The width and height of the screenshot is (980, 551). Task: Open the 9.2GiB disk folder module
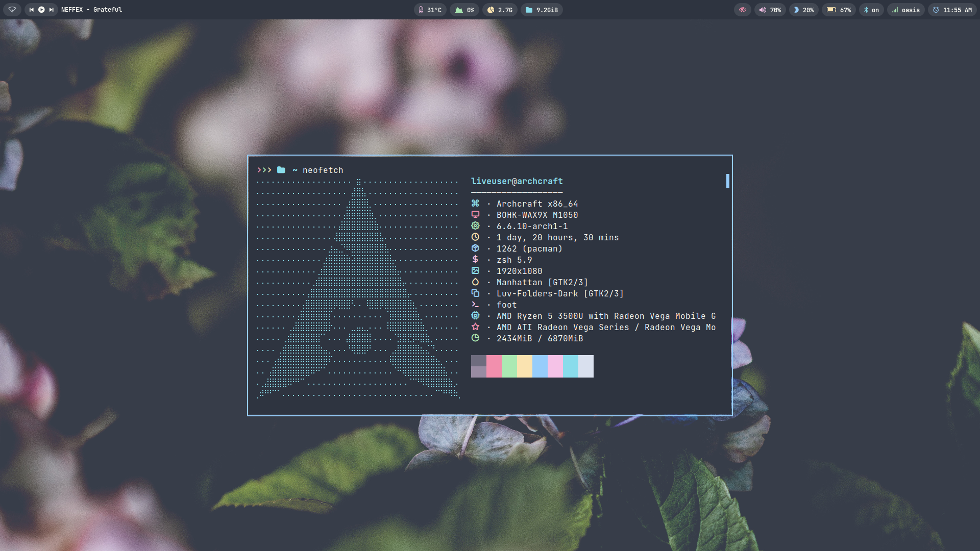[x=541, y=10]
